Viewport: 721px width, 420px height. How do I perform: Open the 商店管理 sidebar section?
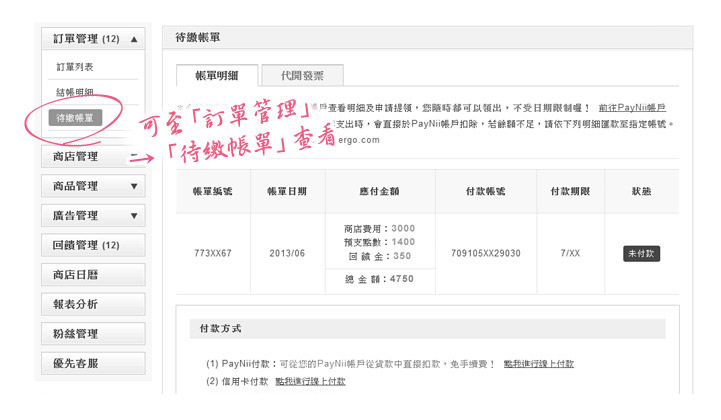pos(93,156)
